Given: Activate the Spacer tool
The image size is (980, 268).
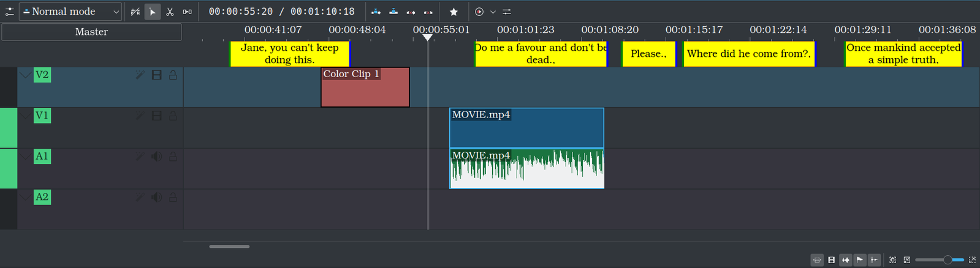Looking at the screenshot, I should tap(187, 12).
